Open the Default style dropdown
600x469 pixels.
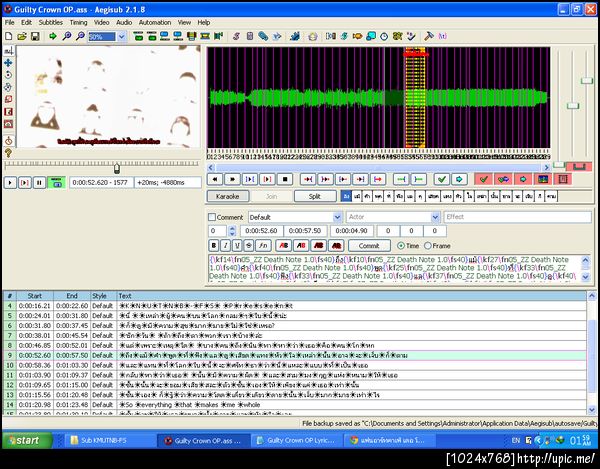pos(337,217)
